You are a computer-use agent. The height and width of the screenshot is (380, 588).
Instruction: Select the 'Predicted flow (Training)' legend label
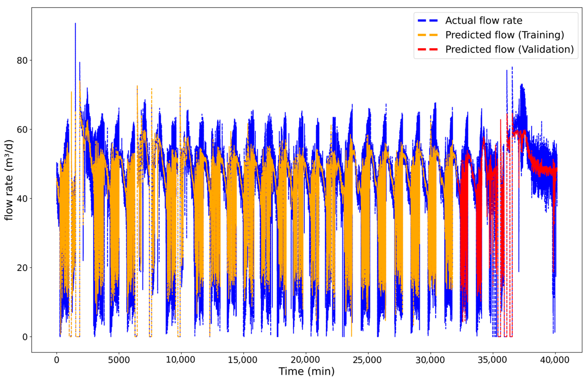coord(505,35)
